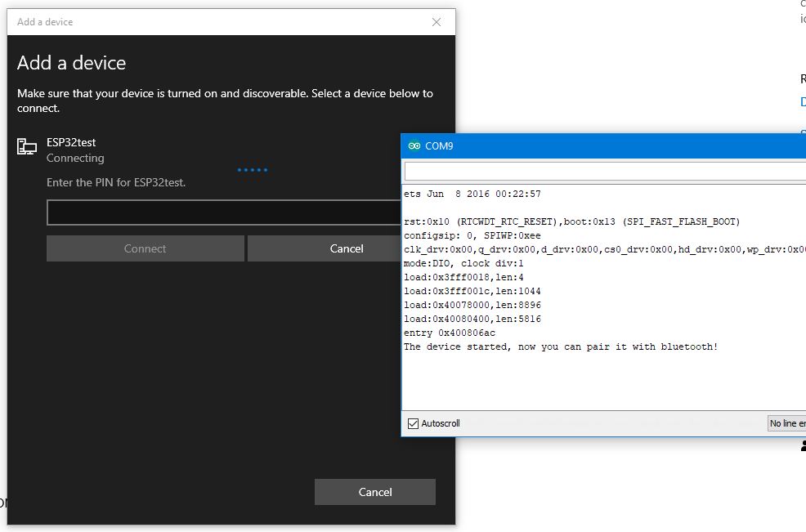The width and height of the screenshot is (806, 532).
Task: Click the "entry 0x400806ac" line
Action: pyautogui.click(x=450, y=333)
